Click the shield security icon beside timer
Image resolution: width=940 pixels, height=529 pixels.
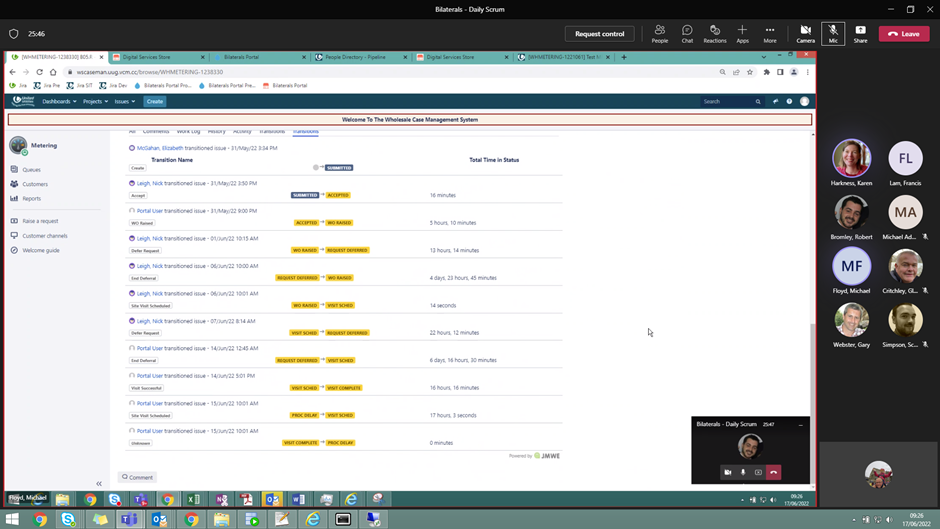[x=13, y=34]
